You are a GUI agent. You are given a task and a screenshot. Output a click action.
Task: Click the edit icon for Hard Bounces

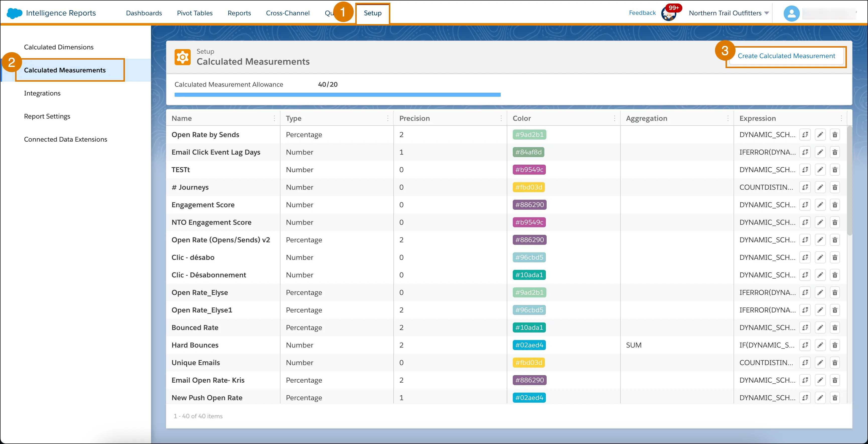[x=820, y=345]
